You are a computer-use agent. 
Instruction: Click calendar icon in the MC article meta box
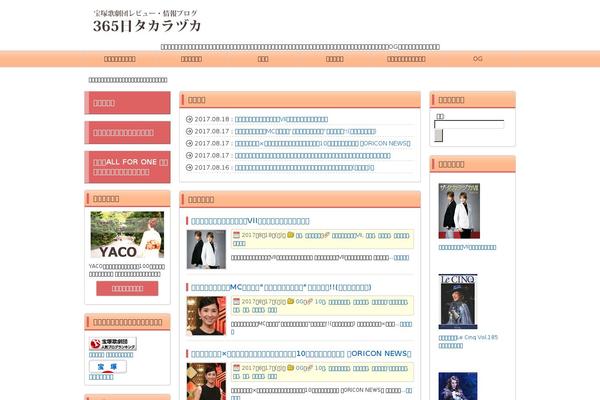point(236,301)
